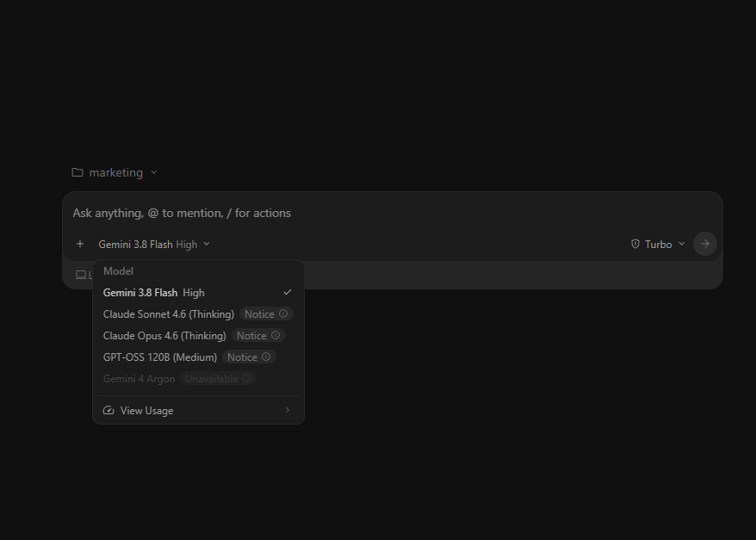756x540 pixels.
Task: Click the shield icon next to Turbo
Action: click(x=635, y=244)
